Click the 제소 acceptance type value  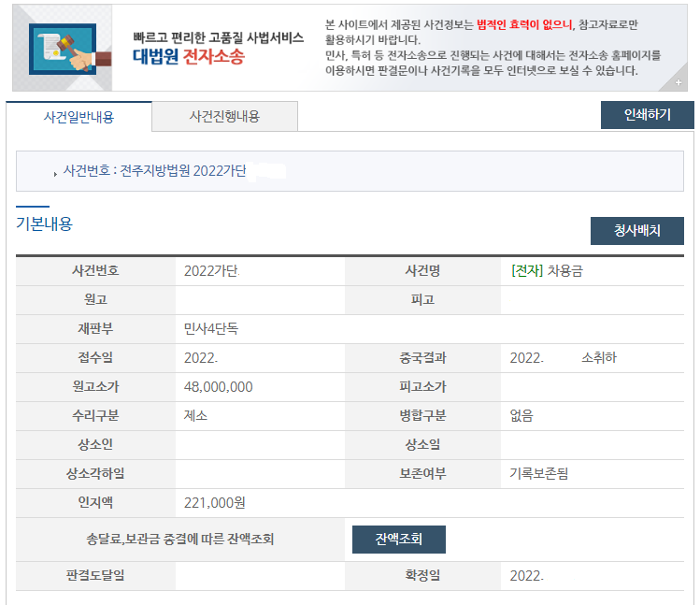[x=195, y=416]
